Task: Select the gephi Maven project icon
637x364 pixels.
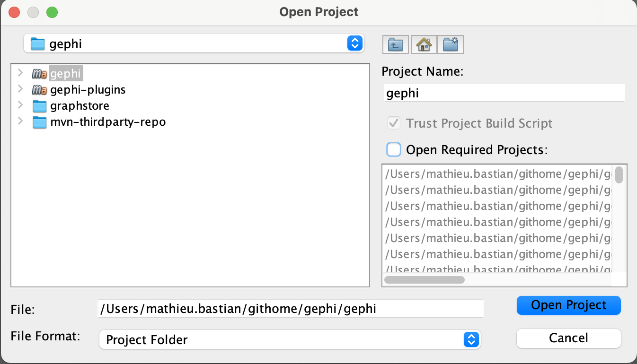Action: tap(39, 74)
